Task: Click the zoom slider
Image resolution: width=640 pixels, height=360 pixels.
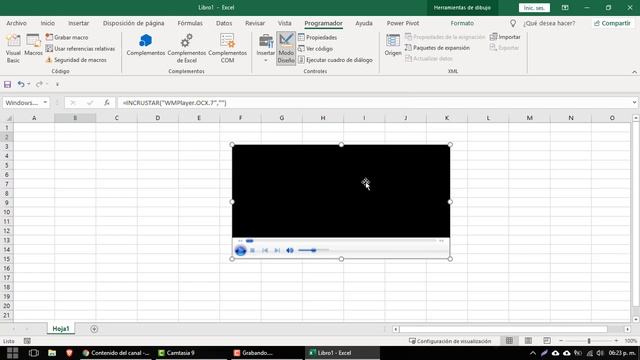Action: click(589, 341)
